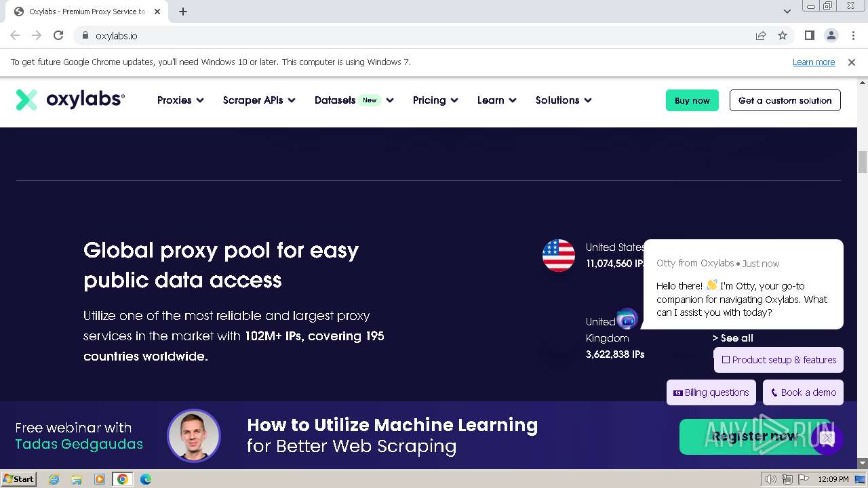Open the media player taskbar icon
The image size is (868, 488).
coord(100,479)
